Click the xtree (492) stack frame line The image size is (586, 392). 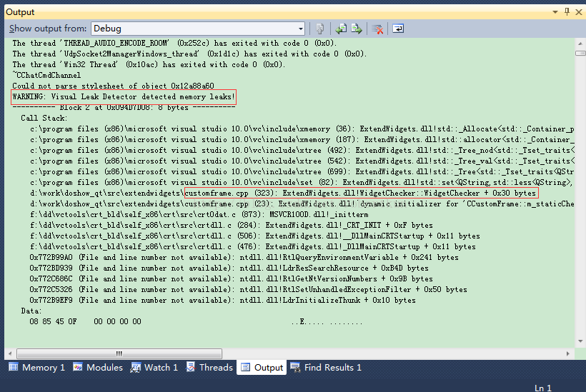(x=302, y=151)
